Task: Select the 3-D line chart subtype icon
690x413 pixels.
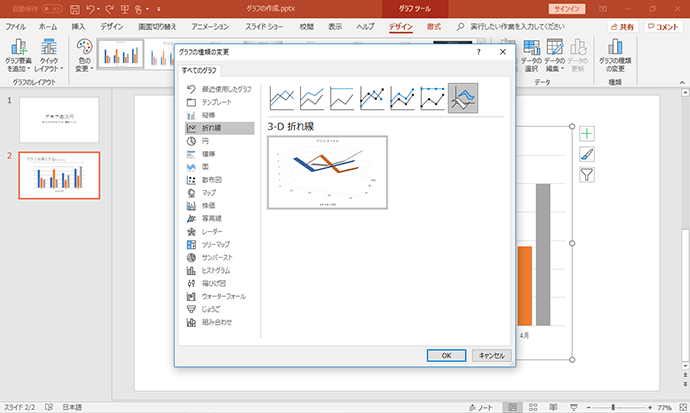Action: [463, 98]
